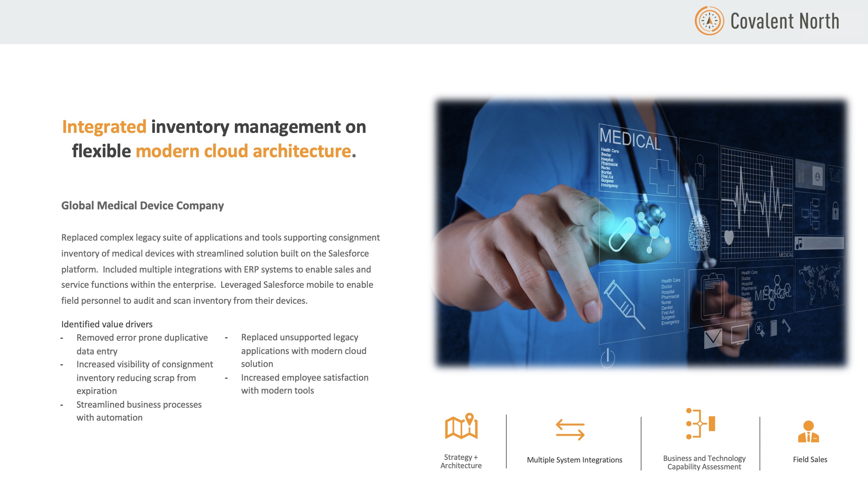Screen dimensions: 868x488
Task: Click the Covalent North compass logo icon
Action: click(x=709, y=21)
